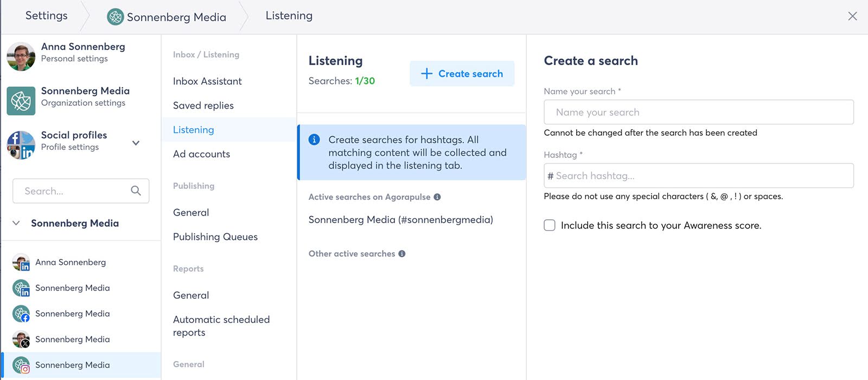Click the 'Create a search' heading
This screenshot has height=380, width=868.
tap(591, 61)
